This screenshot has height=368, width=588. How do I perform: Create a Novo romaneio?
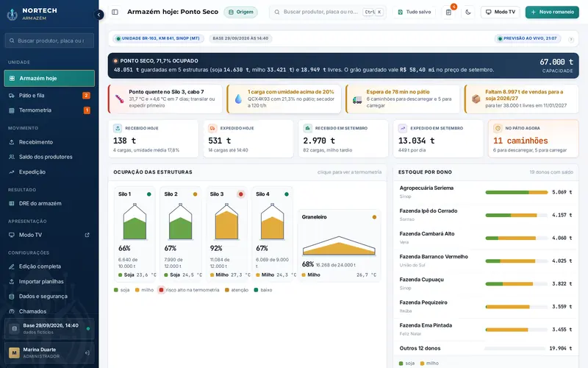pos(552,12)
